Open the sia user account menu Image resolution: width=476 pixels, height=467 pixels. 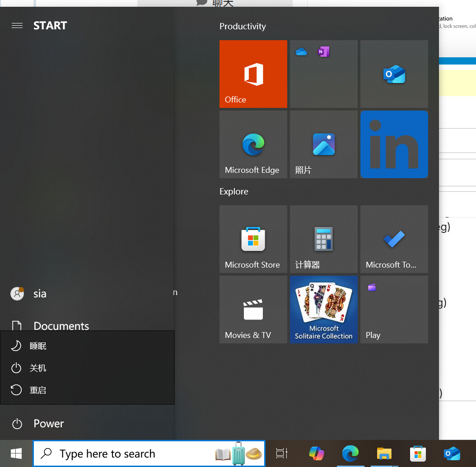(87, 294)
